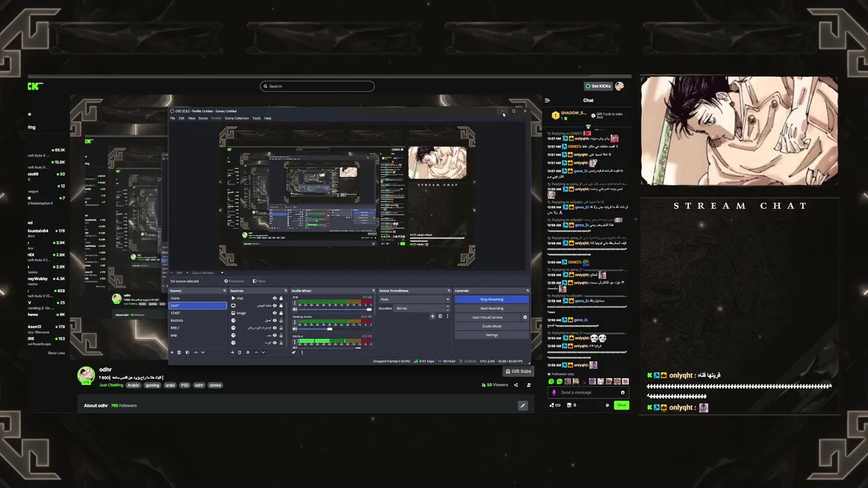Select the ENDING scene in the Scenes list

click(197, 321)
